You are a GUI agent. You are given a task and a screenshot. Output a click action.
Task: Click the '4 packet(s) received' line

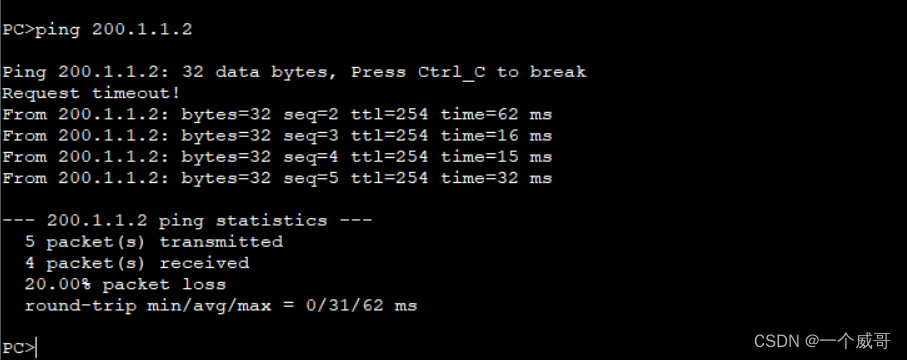(137, 263)
